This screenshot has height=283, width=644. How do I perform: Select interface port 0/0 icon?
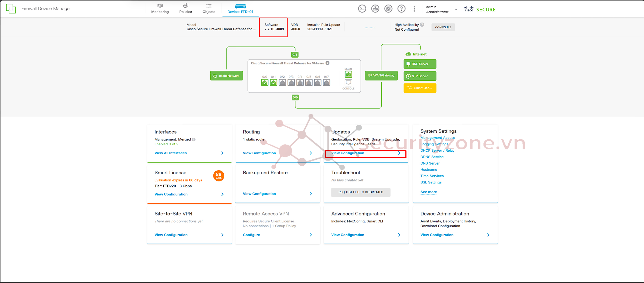pos(265,83)
